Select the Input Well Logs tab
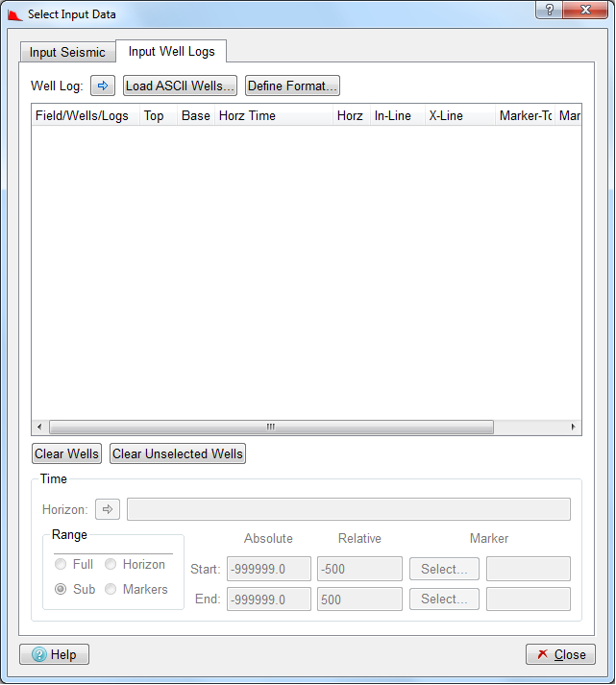The height and width of the screenshot is (685, 616). (x=171, y=51)
